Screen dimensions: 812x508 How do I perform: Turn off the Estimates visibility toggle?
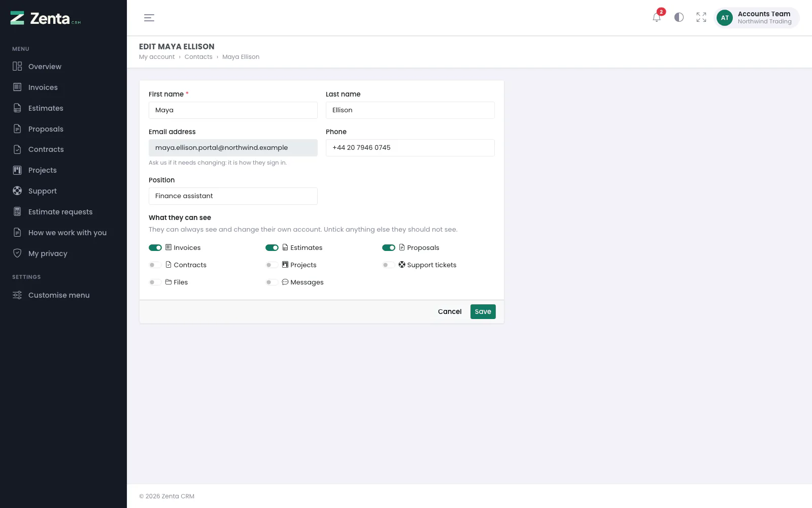click(272, 248)
